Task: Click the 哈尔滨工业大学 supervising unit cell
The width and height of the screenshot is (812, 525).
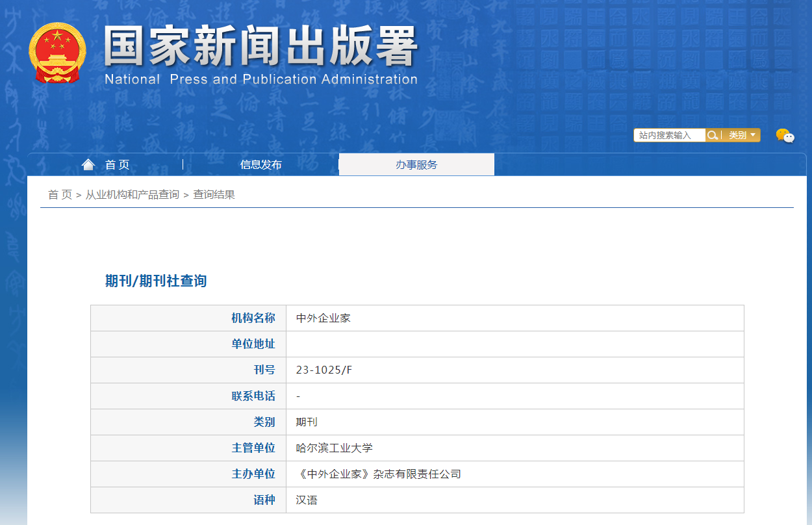Action: tap(334, 448)
